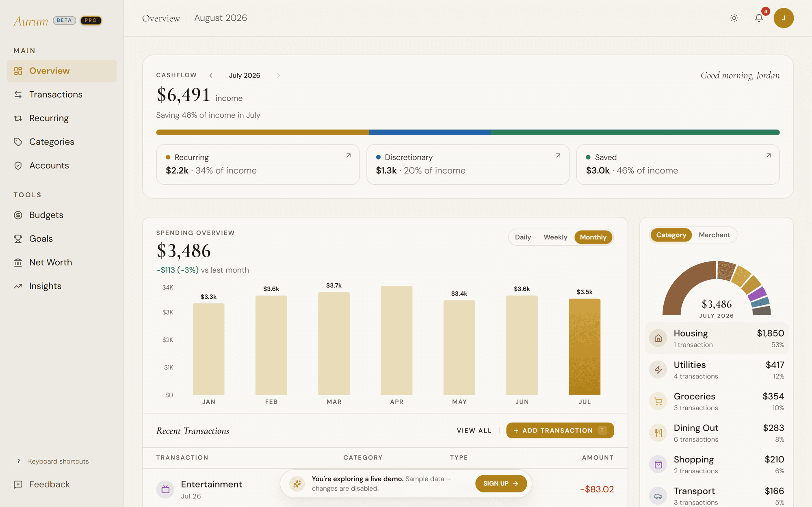Click the Utilities lightning bolt icon

pos(658,370)
